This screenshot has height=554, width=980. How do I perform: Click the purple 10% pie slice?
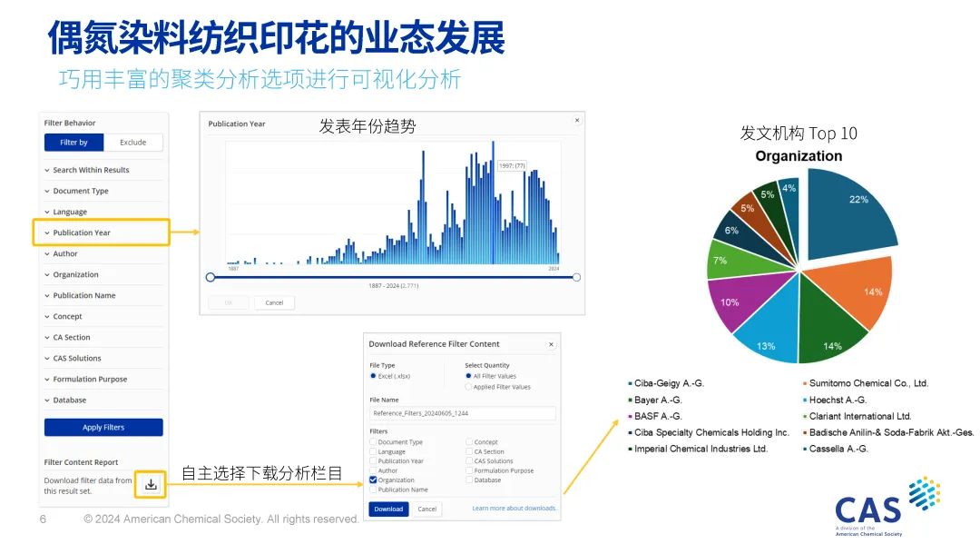[x=744, y=300]
